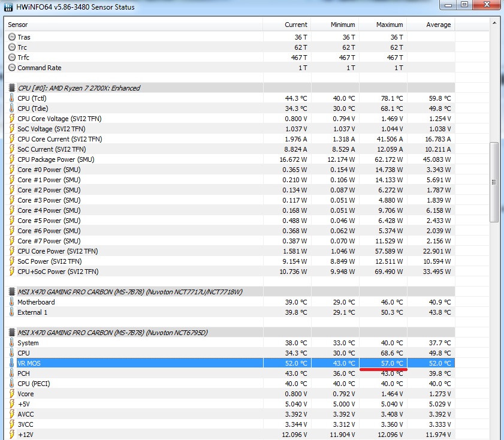Click the thermometer icon beside CPU (PECI)
This screenshot has height=440, width=504.
[12, 384]
